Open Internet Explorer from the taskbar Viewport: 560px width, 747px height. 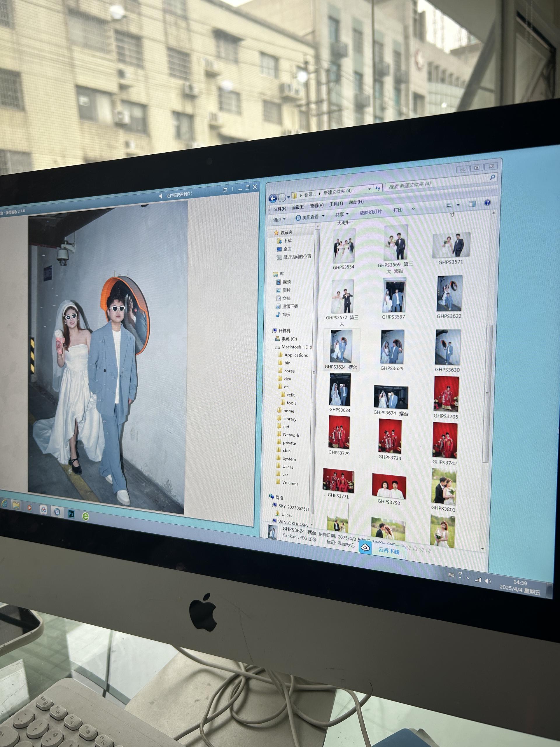coord(4,504)
